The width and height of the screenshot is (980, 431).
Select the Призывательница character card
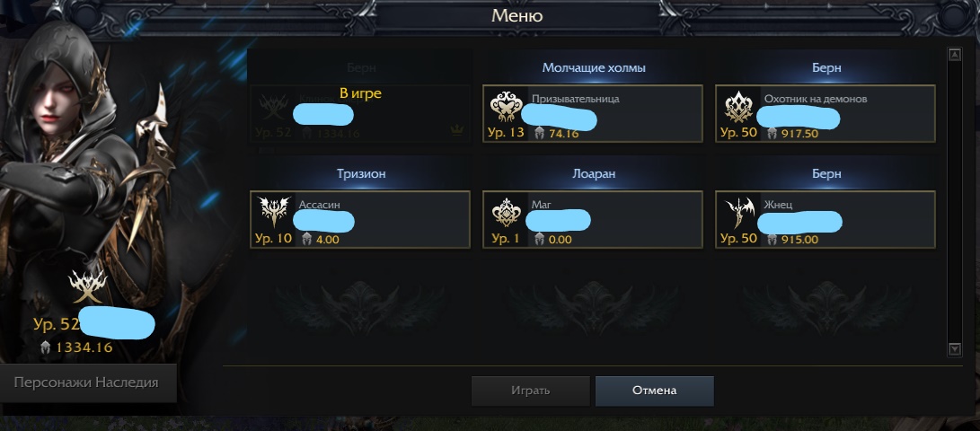click(593, 114)
